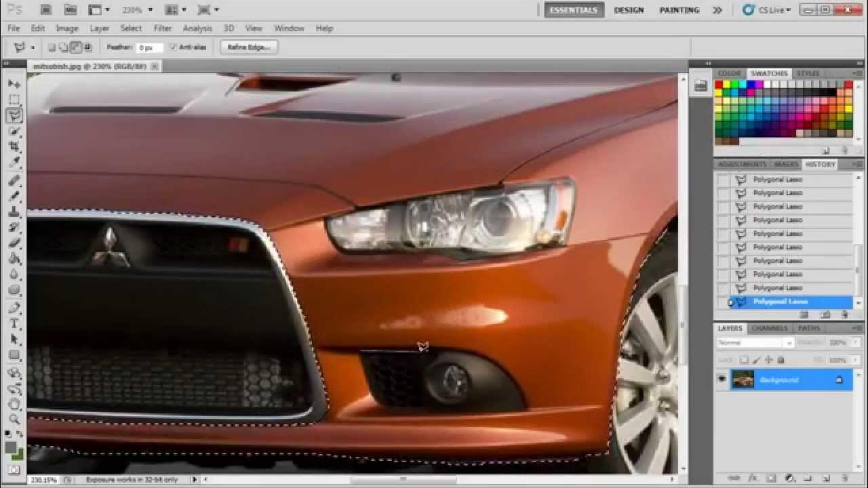The width and height of the screenshot is (868, 488).
Task: Select the Spot Healing Brush tool
Action: pos(14,180)
